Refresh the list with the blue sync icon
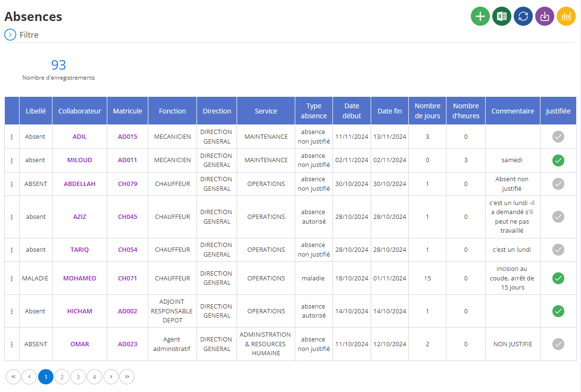 (523, 16)
